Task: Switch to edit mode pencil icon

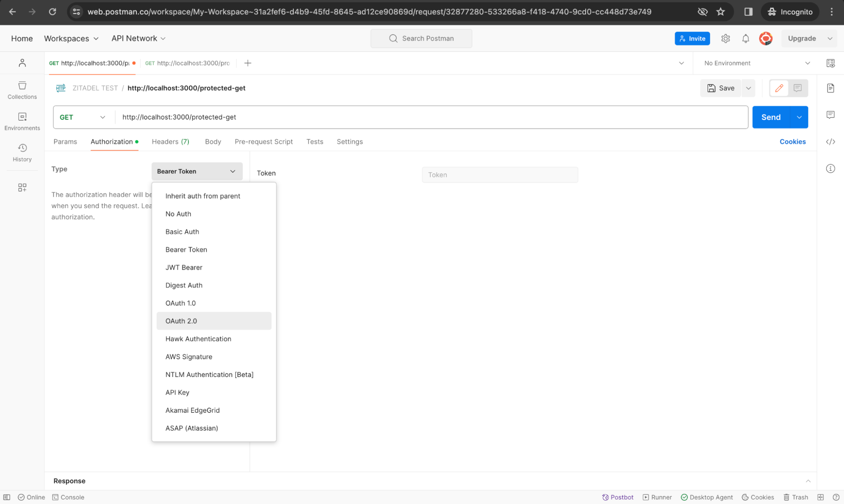Action: 779,88
